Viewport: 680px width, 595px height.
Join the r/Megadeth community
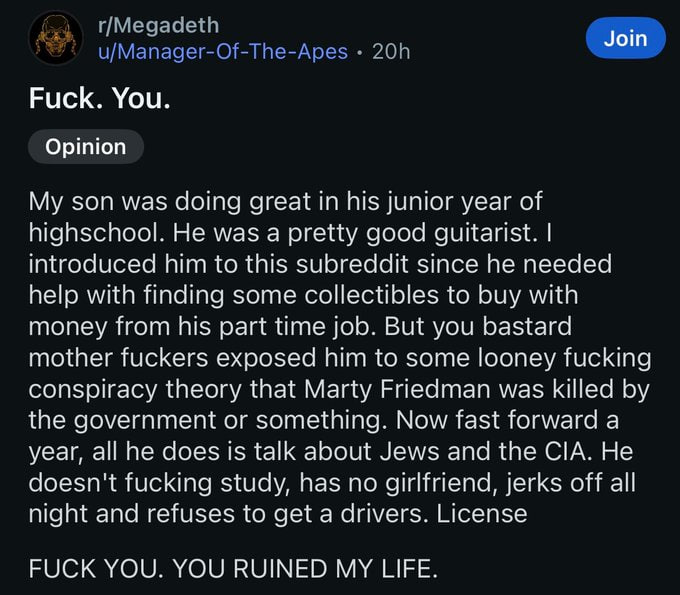pos(626,38)
